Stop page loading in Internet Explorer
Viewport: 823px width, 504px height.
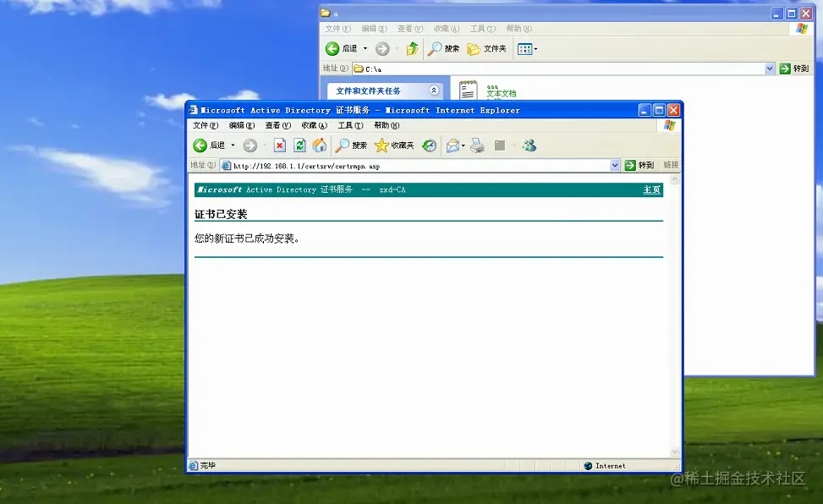[280, 145]
